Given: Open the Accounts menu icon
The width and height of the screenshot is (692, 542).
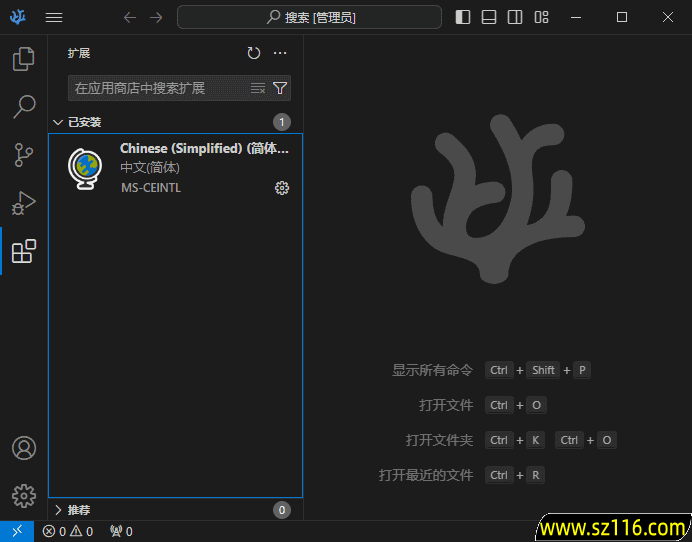Looking at the screenshot, I should [23, 448].
